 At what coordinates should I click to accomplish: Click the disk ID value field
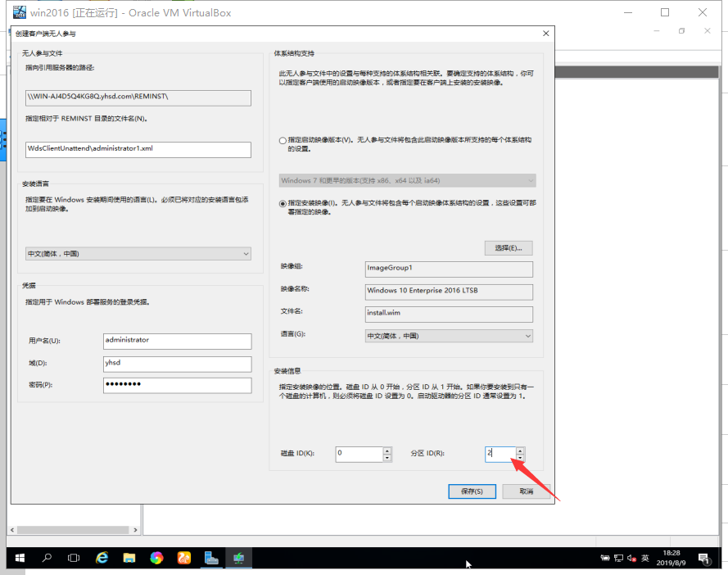click(x=359, y=455)
